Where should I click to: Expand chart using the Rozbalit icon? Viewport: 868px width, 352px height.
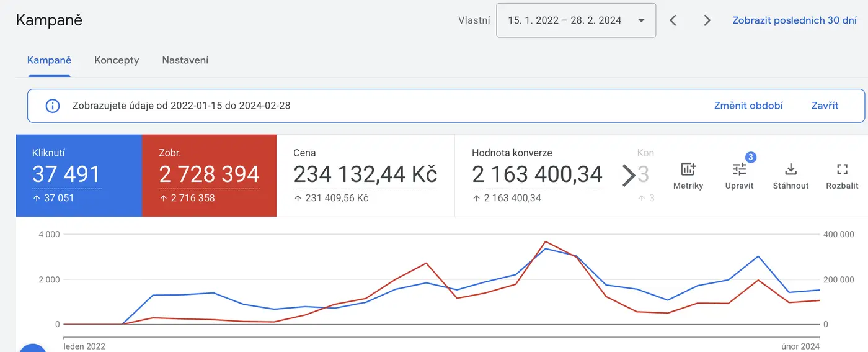click(x=842, y=169)
